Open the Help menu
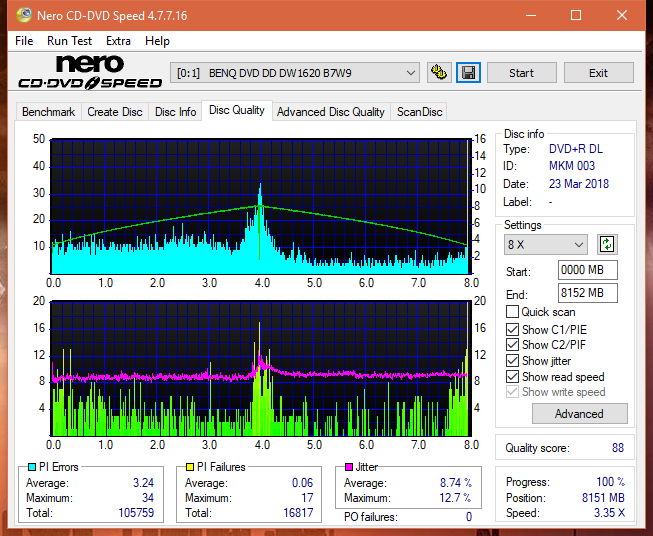 click(x=157, y=41)
